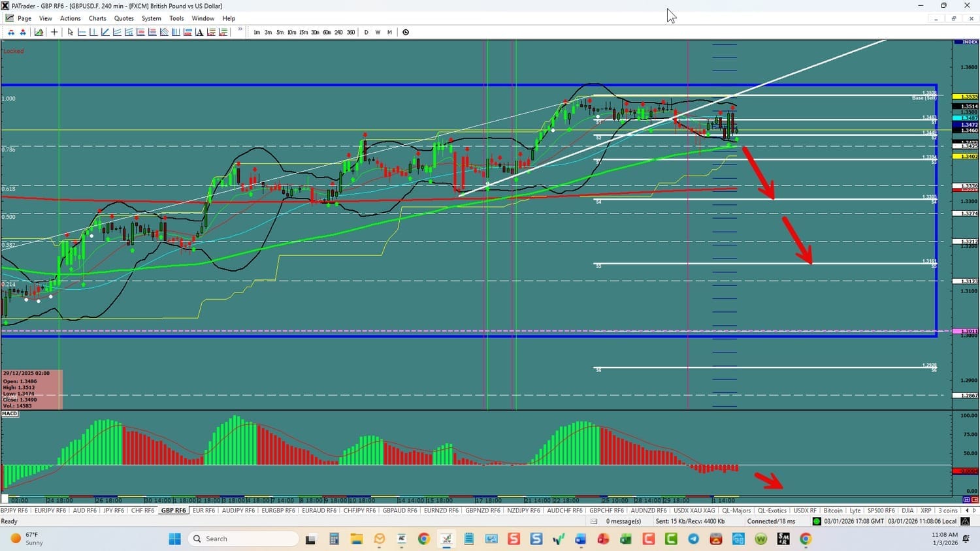
Task: Switch to the USDX XAU XAG tab
Action: (694, 511)
